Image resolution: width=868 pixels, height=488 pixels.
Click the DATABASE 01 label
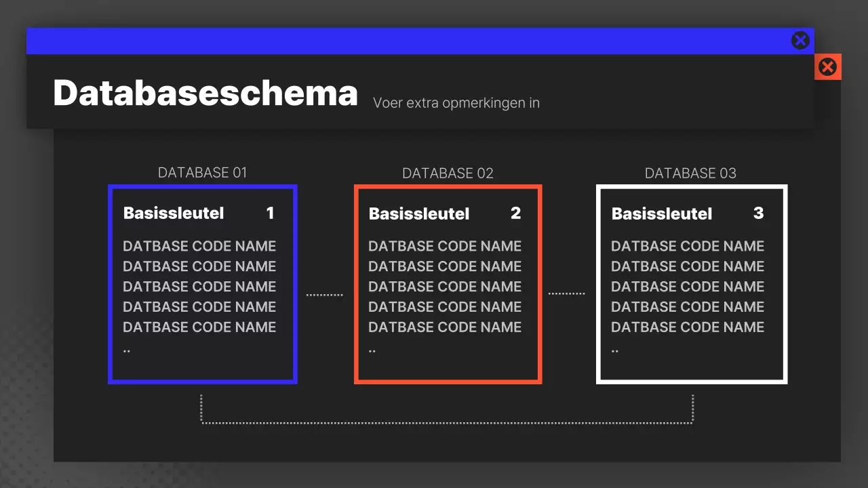202,172
